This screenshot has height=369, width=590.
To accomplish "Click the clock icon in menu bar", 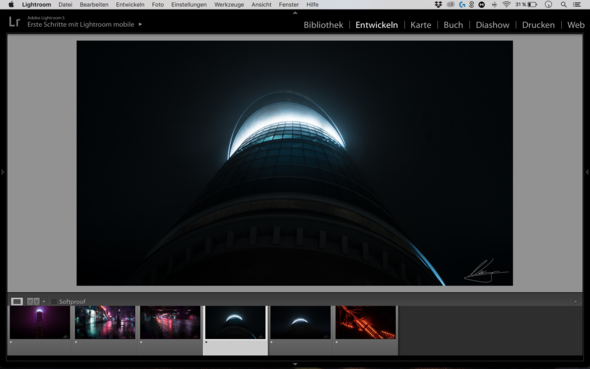I will coord(548,5).
